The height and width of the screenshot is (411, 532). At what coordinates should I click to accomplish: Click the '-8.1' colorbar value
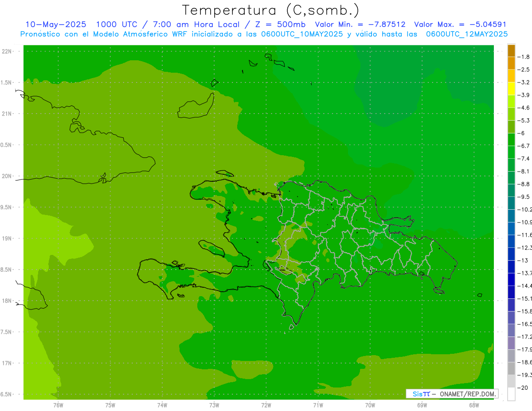tap(524, 171)
